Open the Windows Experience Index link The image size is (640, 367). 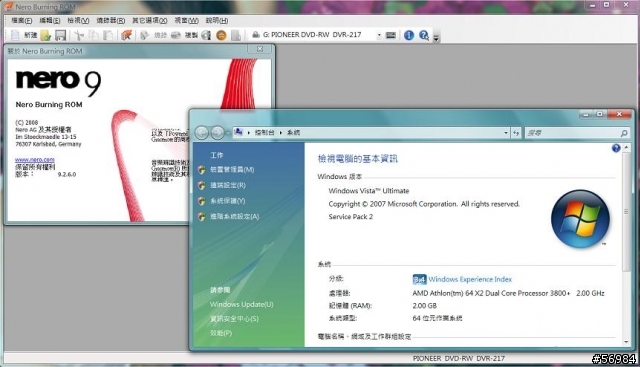pos(470,279)
